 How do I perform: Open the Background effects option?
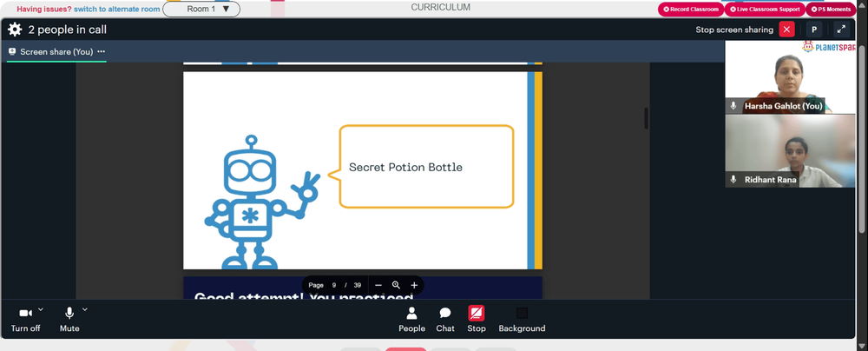pyautogui.click(x=522, y=320)
